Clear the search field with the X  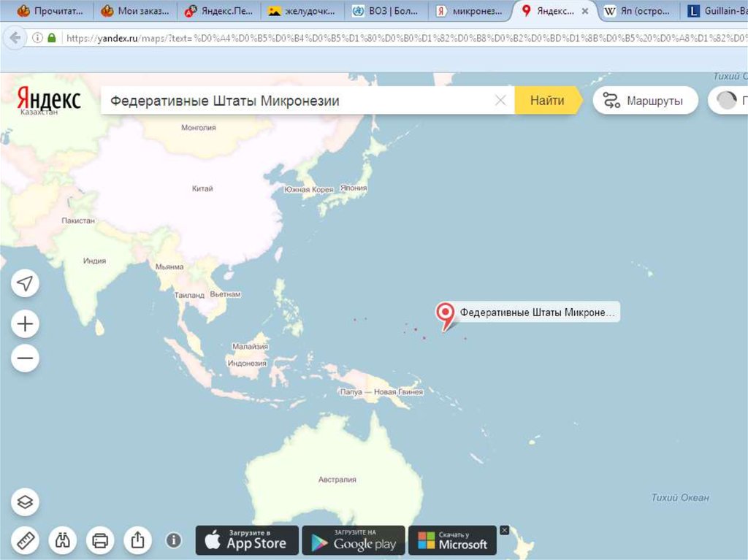click(x=500, y=101)
